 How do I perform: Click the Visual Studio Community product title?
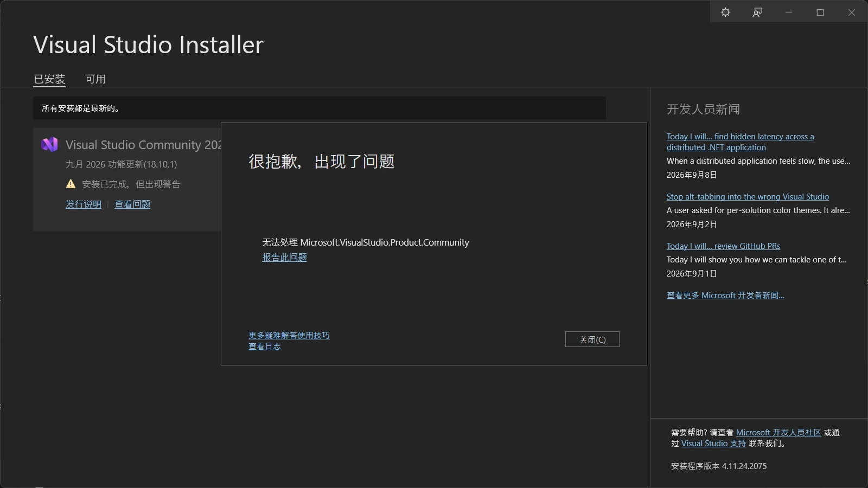click(x=144, y=145)
